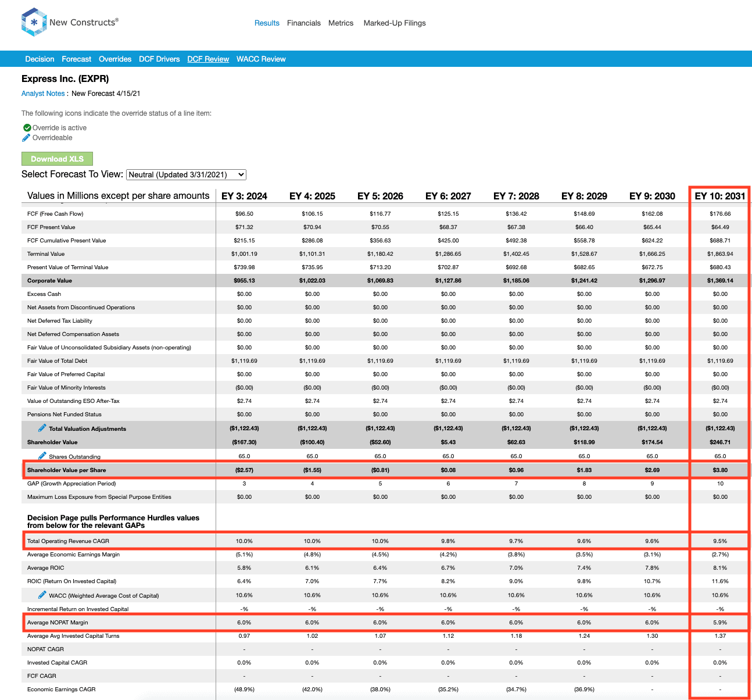Click the EY 9: 2030 column header
Screen dimensions: 752x700
click(x=652, y=196)
